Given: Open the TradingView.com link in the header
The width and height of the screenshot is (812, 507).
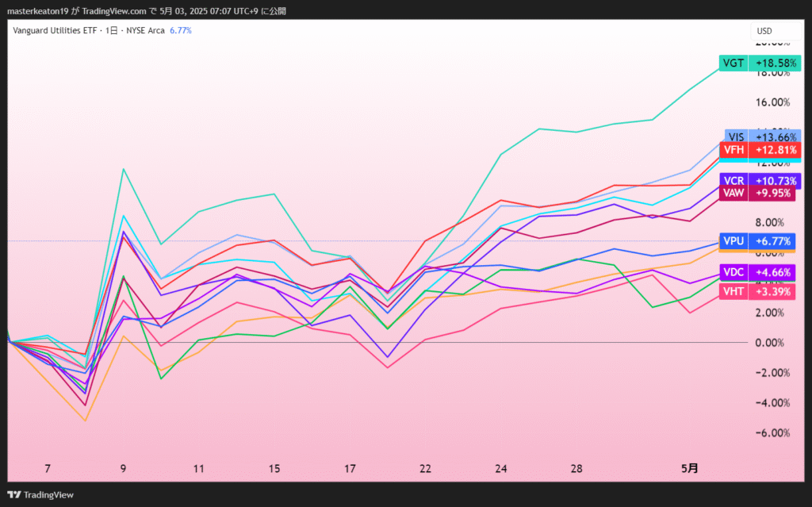Looking at the screenshot, I should (x=114, y=11).
